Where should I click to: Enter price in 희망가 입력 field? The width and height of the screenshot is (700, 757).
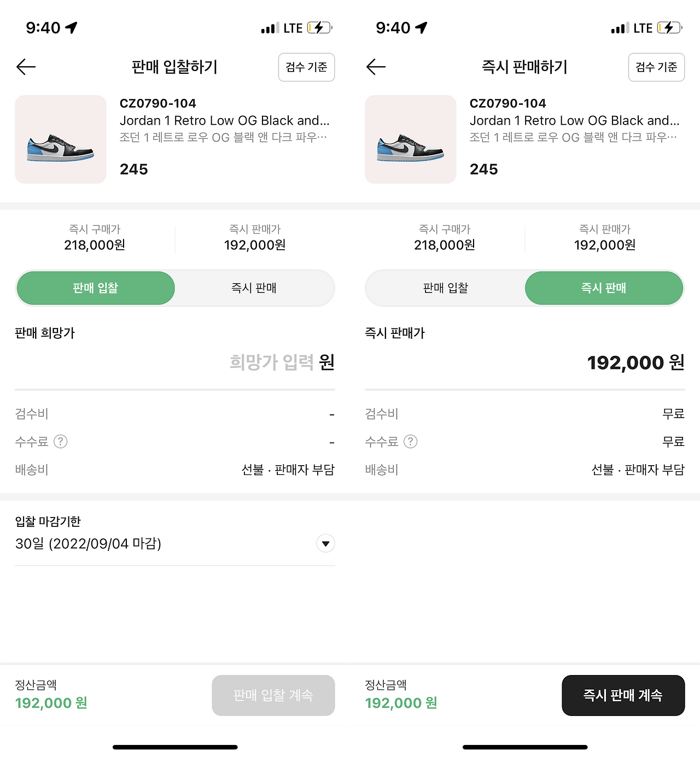tap(271, 362)
